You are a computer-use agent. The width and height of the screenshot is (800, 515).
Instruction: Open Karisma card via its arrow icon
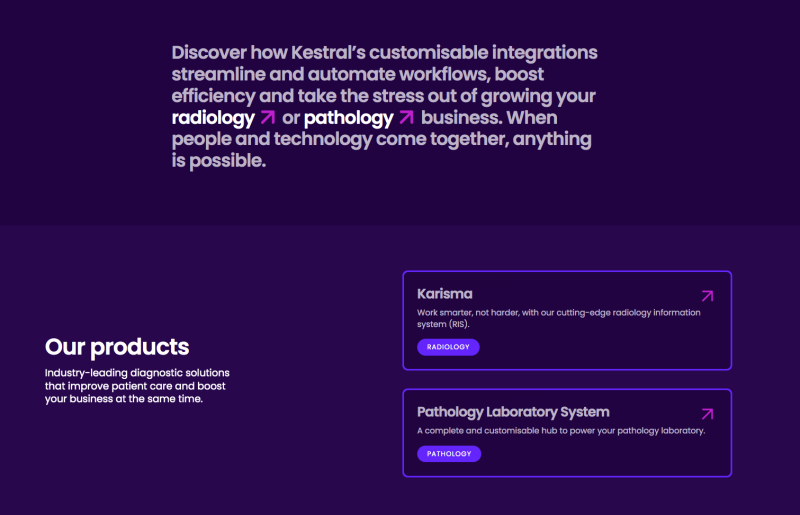[708, 296]
